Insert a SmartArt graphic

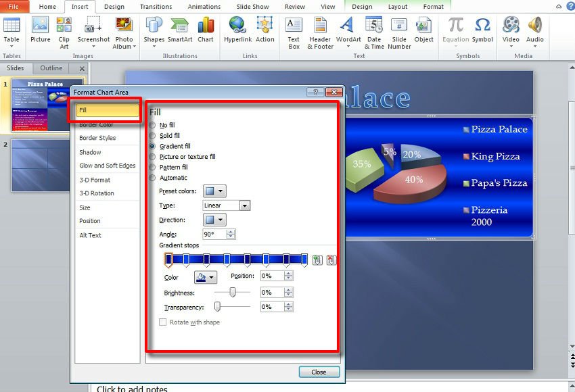180,30
